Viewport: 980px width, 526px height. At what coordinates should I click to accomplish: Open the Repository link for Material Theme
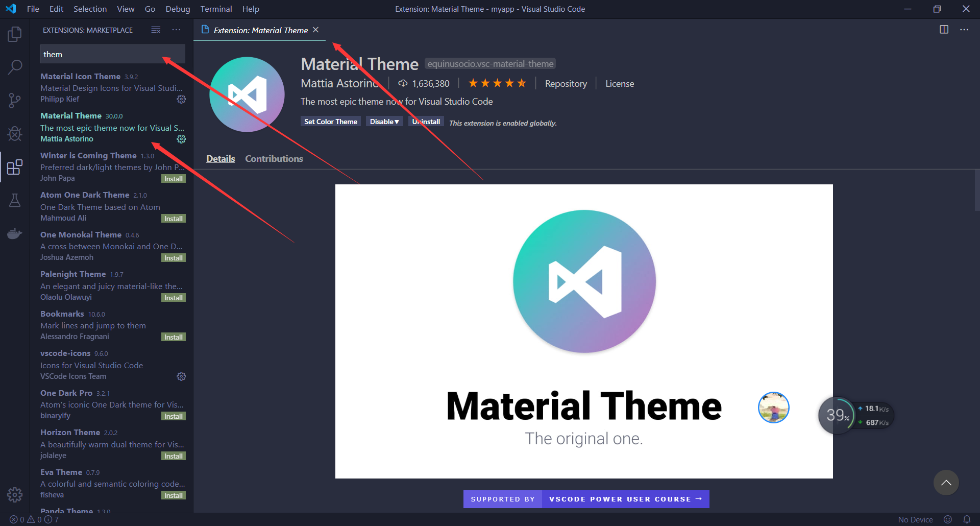tap(566, 83)
